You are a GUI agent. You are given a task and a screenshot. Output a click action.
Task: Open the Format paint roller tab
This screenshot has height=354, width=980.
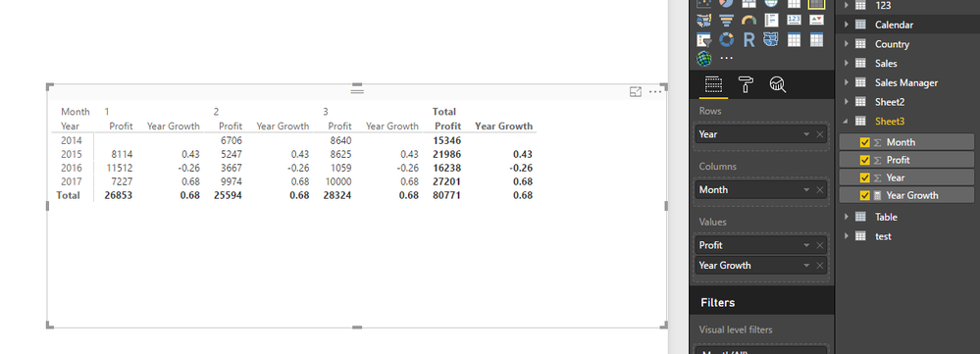(746, 84)
